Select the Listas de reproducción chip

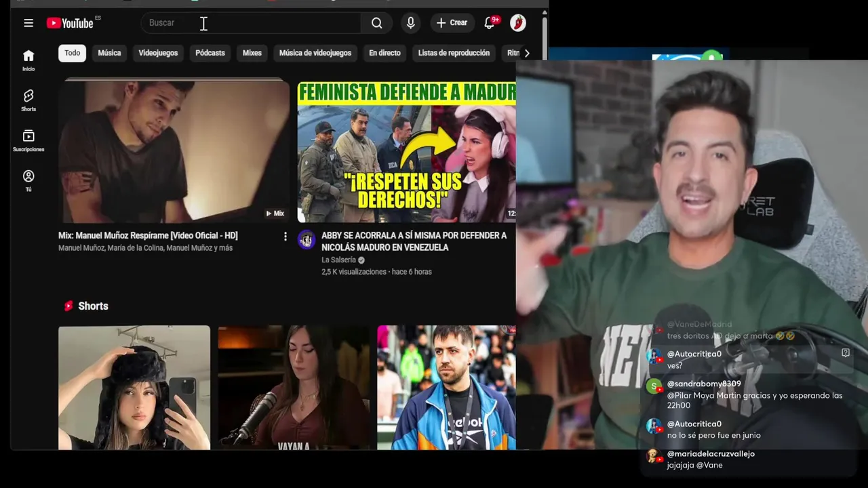point(454,53)
